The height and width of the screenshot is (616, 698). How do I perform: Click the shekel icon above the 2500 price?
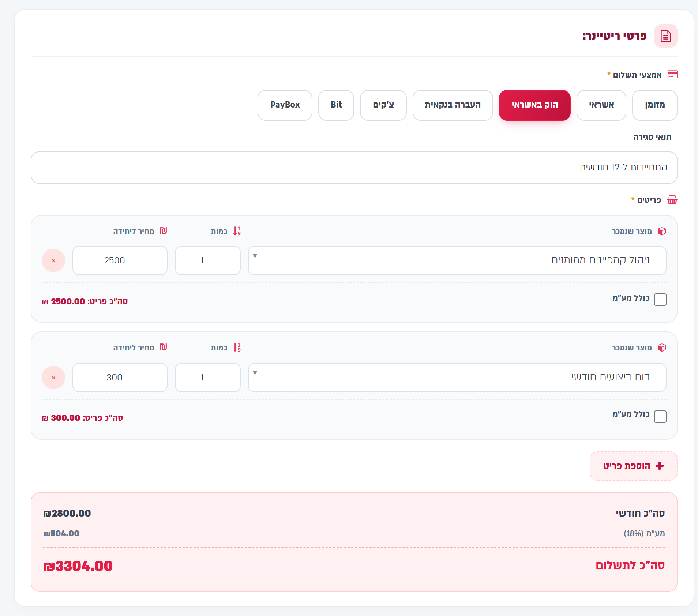[164, 231]
